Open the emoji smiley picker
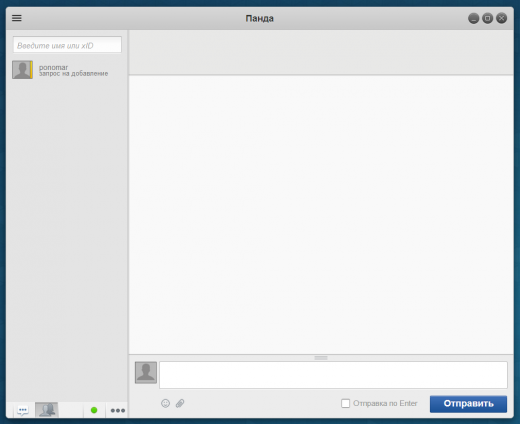Image resolution: width=520 pixels, height=424 pixels. pyautogui.click(x=165, y=403)
